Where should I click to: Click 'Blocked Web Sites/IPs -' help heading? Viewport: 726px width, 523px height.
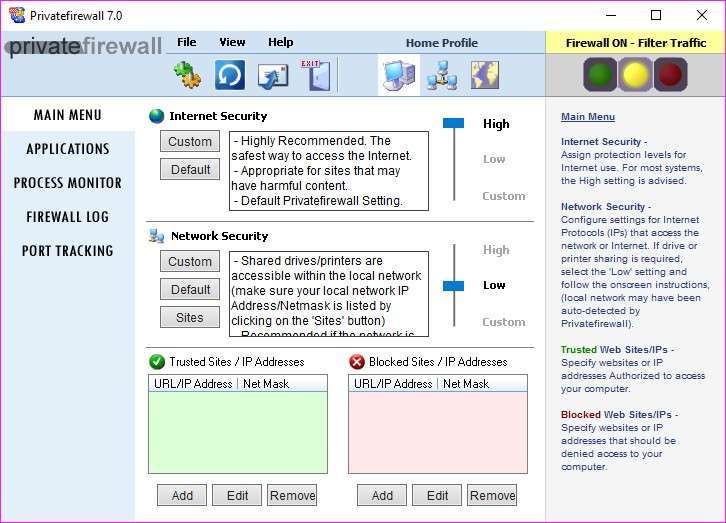(x=619, y=415)
